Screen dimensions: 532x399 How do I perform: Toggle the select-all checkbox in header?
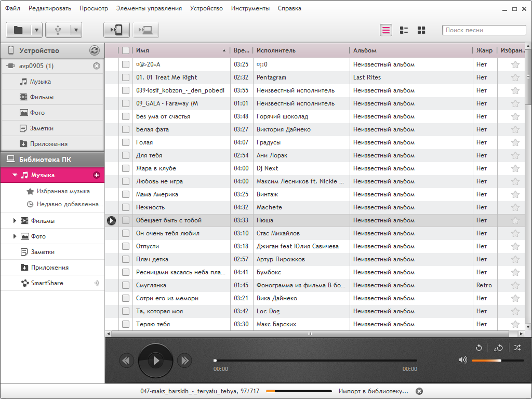pyautogui.click(x=126, y=50)
